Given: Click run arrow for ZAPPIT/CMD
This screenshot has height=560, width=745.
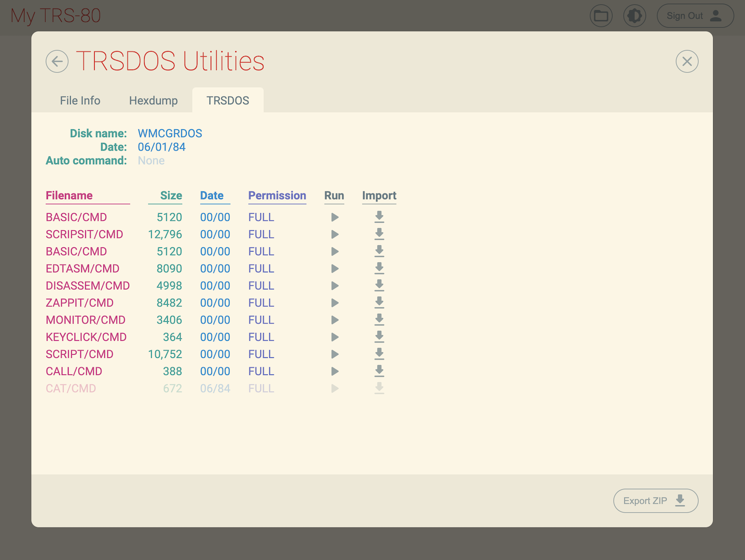Looking at the screenshot, I should pos(335,303).
